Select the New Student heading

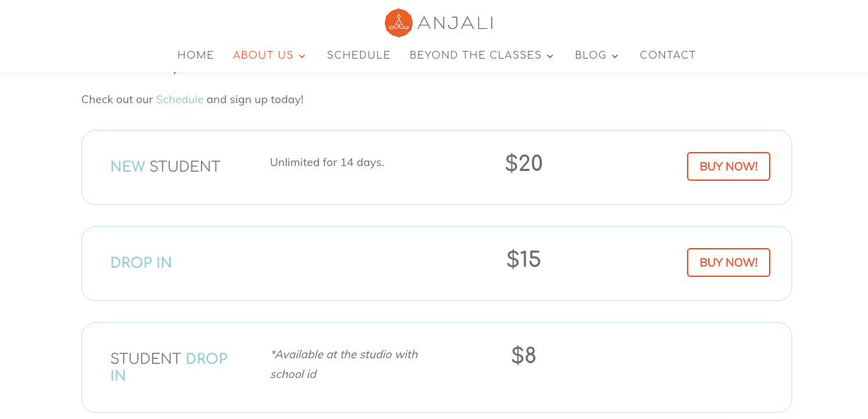(166, 167)
